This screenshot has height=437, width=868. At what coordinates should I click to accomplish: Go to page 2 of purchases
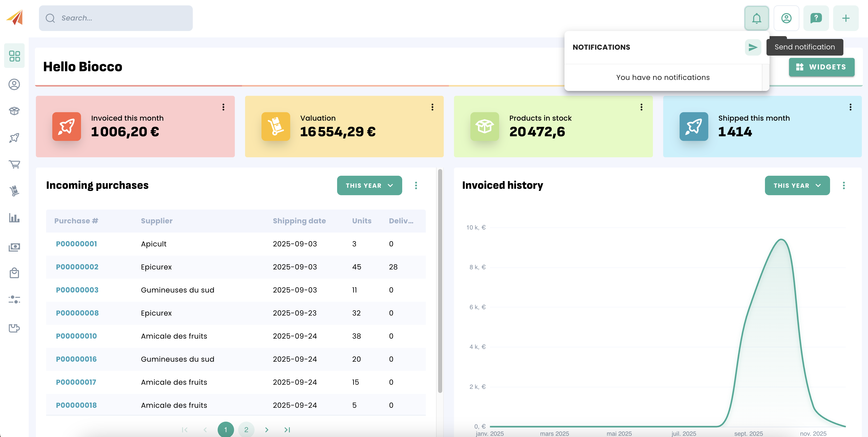coord(246,429)
